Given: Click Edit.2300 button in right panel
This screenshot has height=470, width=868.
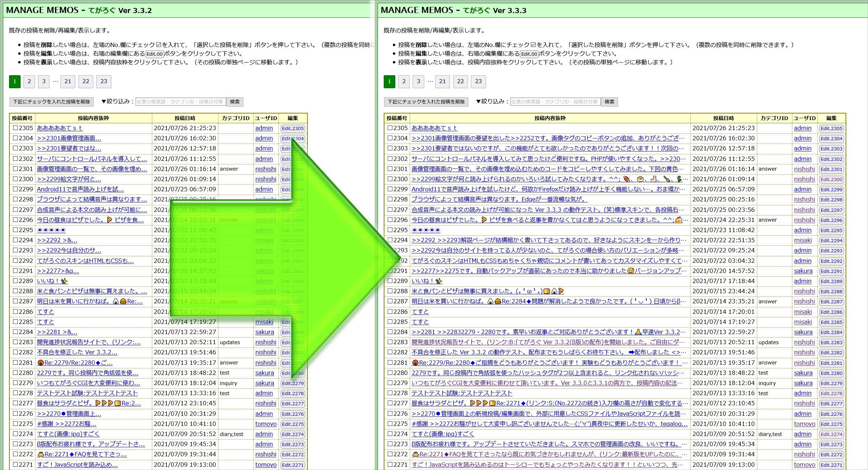Looking at the screenshot, I should [831, 179].
